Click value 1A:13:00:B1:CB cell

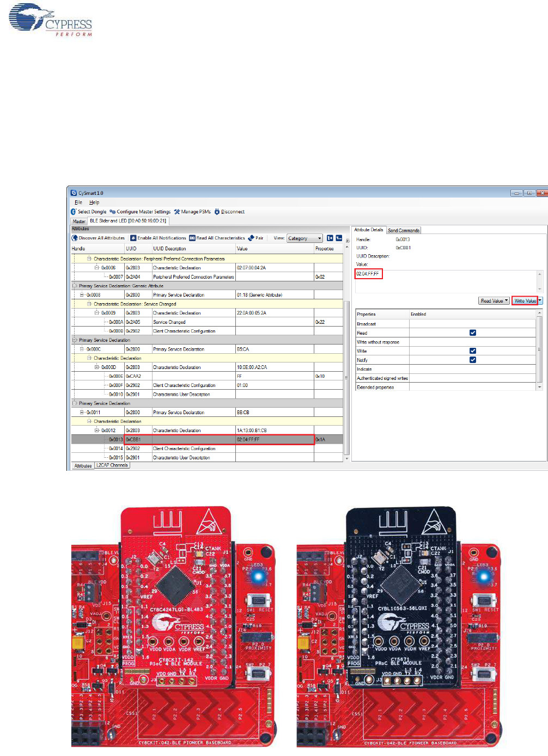point(275,431)
